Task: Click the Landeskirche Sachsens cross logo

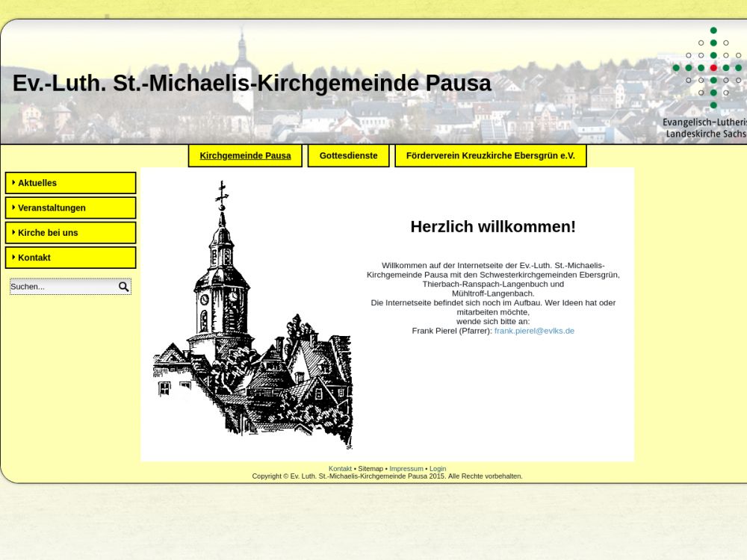Action: point(713,68)
